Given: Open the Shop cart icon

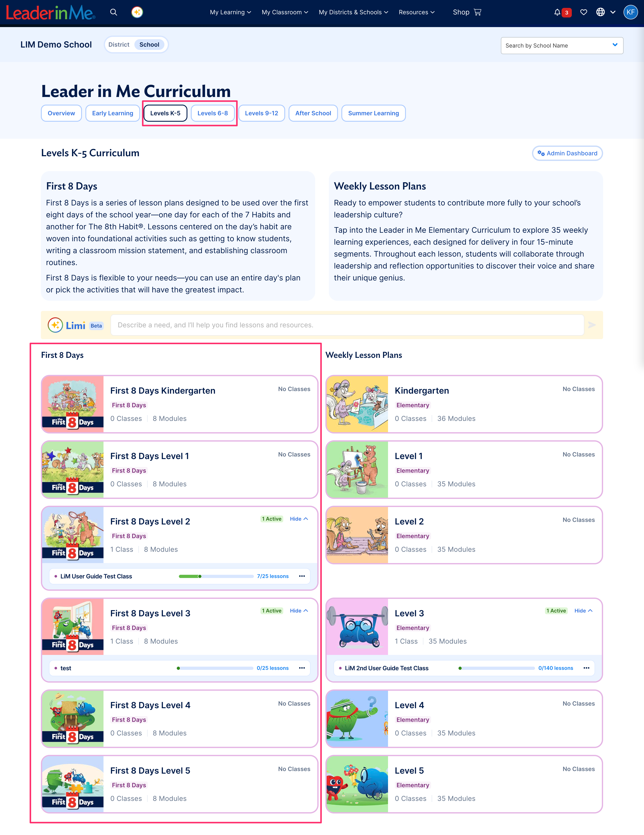Looking at the screenshot, I should [477, 12].
